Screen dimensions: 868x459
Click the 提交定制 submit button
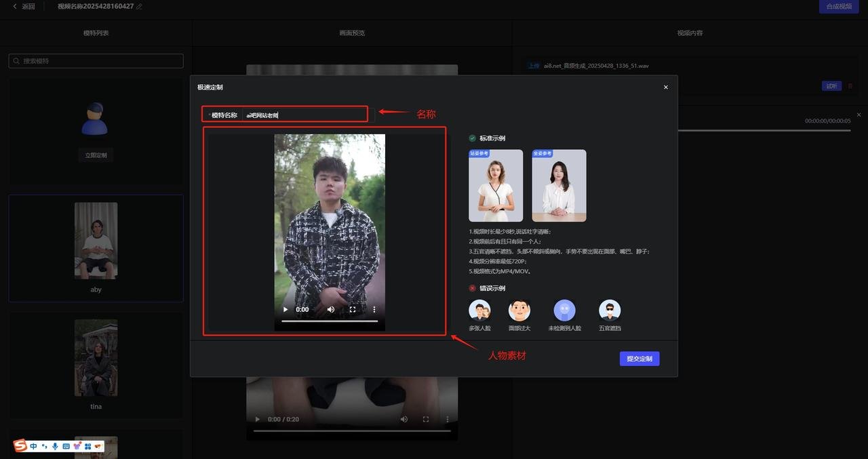(639, 358)
